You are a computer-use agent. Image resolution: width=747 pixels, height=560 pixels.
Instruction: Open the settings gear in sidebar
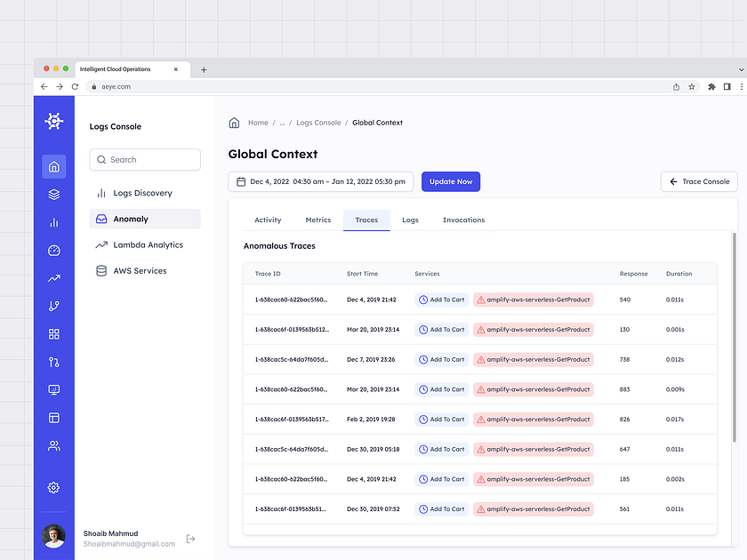pos(53,487)
